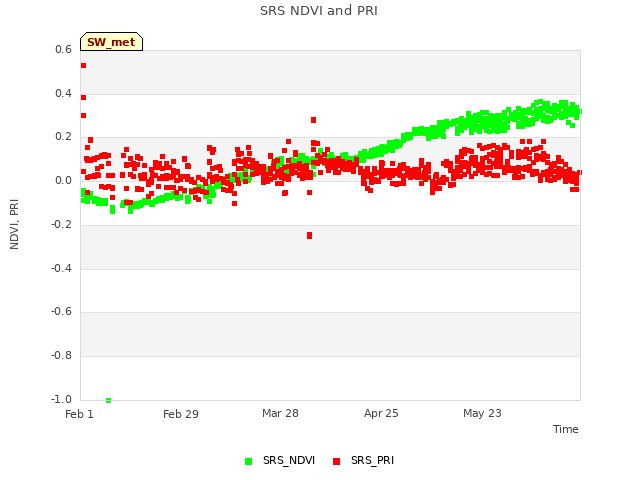The width and height of the screenshot is (640, 480).
Task: Click the -0.8 y-axis tick value
Action: pos(61,356)
